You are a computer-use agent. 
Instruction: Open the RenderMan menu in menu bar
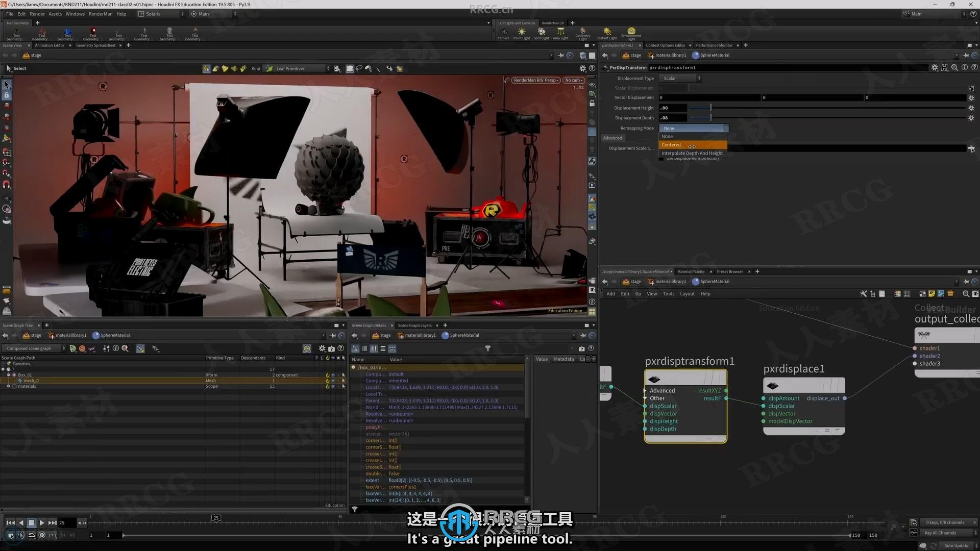tap(100, 14)
